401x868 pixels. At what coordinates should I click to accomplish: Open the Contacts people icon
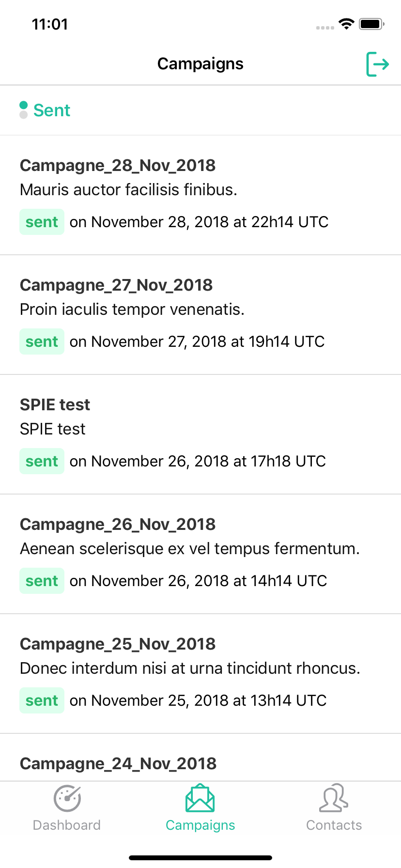pos(334,798)
